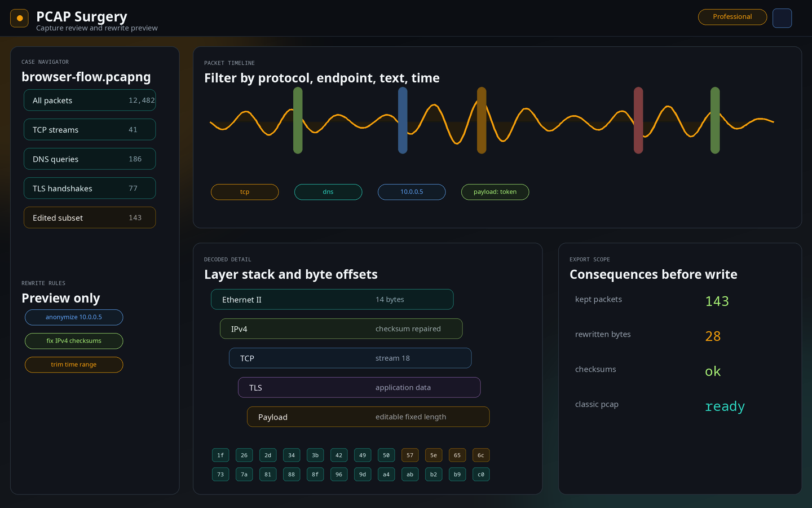Enable trim time range rule
This screenshot has height=508, width=812.
point(74,365)
